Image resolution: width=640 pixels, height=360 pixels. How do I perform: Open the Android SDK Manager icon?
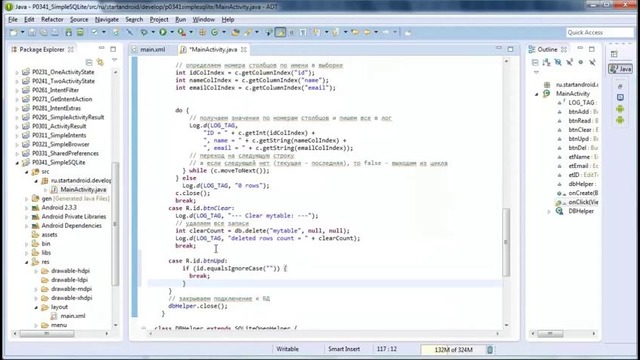(x=69, y=32)
